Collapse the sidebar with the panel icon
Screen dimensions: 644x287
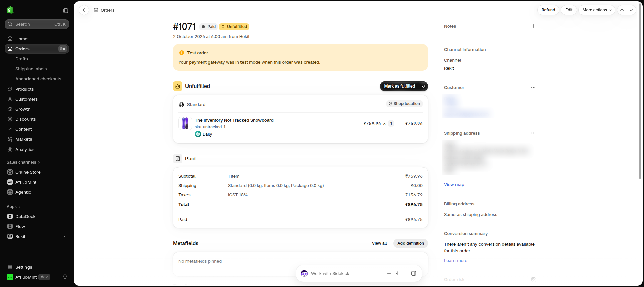click(66, 11)
